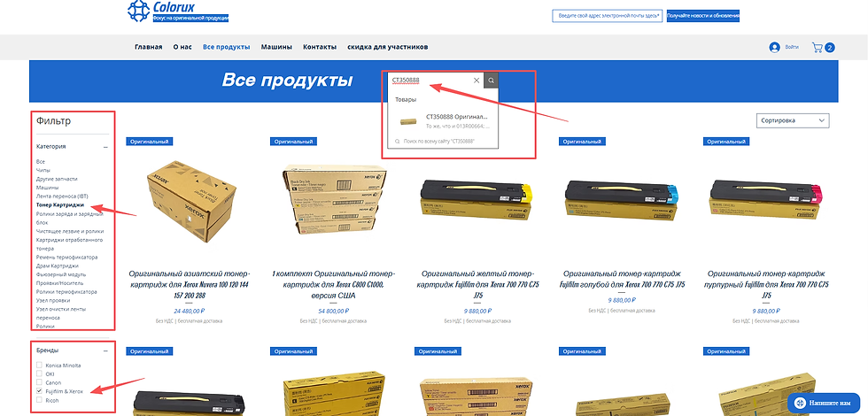Screen dimensions: 868x416
Task: Click the user avatar login icon
Action: [x=774, y=48]
